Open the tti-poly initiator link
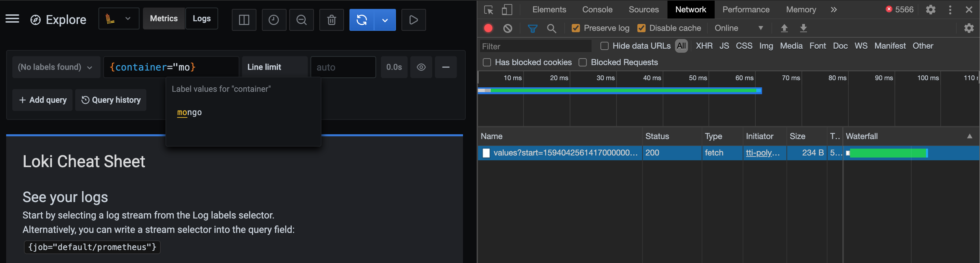This screenshot has height=263, width=980. pyautogui.click(x=763, y=153)
